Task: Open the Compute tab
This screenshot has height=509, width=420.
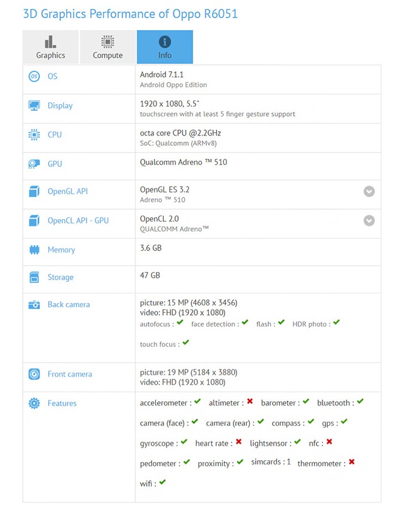Action: click(108, 47)
